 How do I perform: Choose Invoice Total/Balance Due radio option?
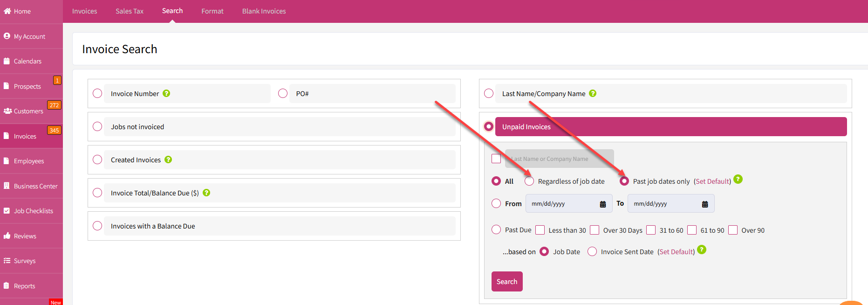[x=97, y=193]
